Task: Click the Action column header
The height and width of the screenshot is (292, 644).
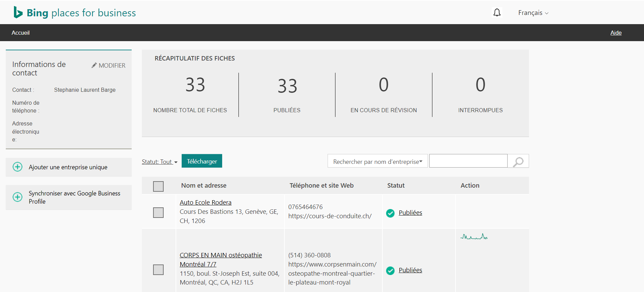Action: (x=470, y=186)
